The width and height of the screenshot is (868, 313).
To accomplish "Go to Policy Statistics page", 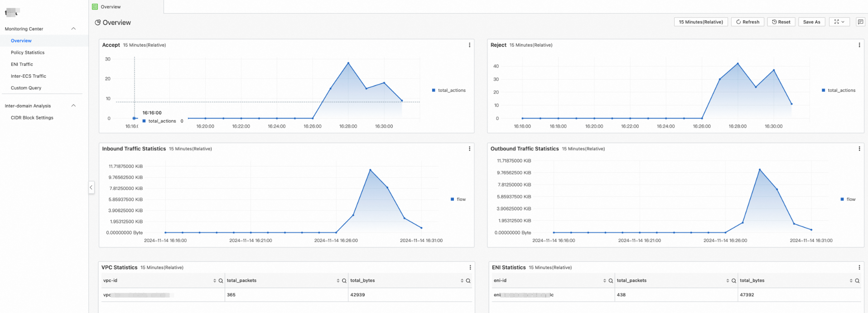I will coord(28,52).
